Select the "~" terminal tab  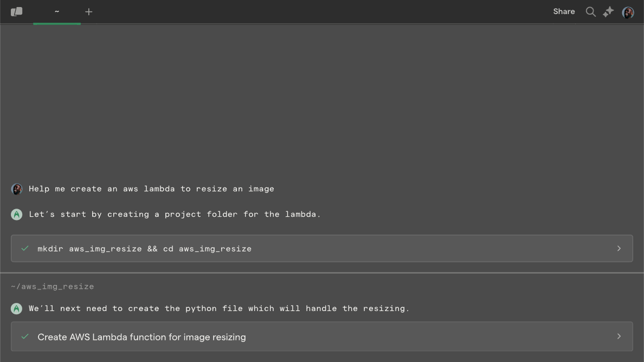click(57, 12)
